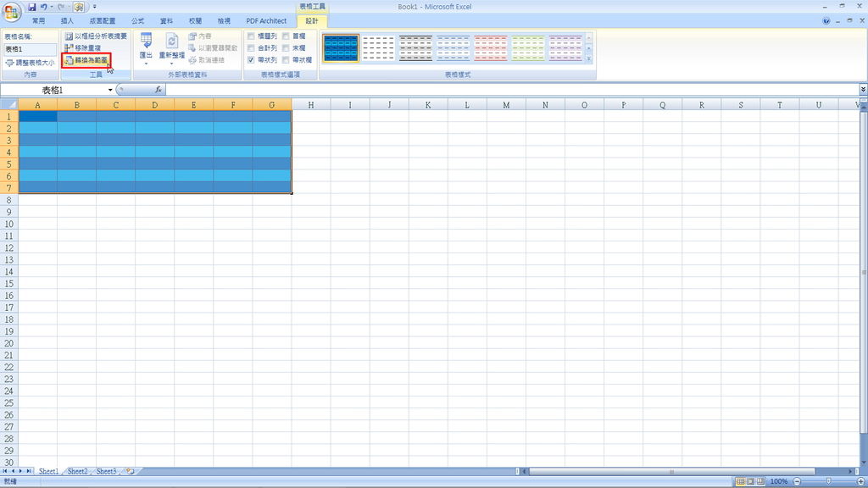868x488 pixels.
Task: Click the zoom slider handle
Action: pos(829,481)
